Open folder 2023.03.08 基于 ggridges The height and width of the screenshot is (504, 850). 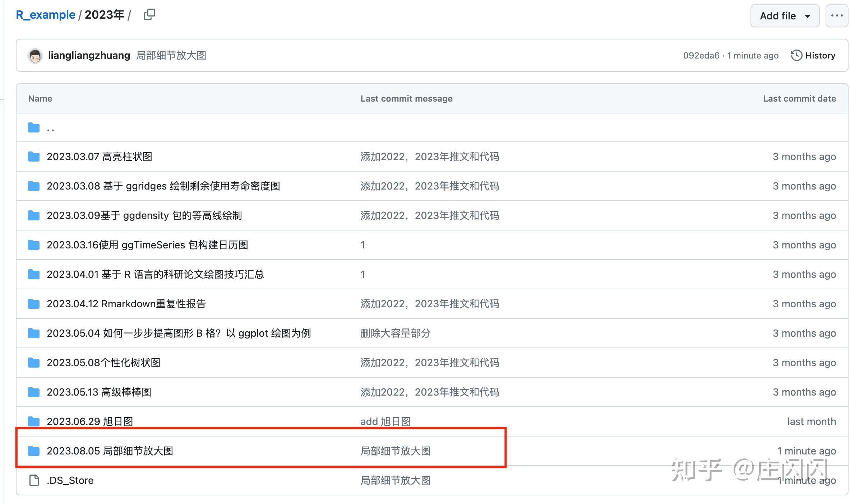coord(163,186)
